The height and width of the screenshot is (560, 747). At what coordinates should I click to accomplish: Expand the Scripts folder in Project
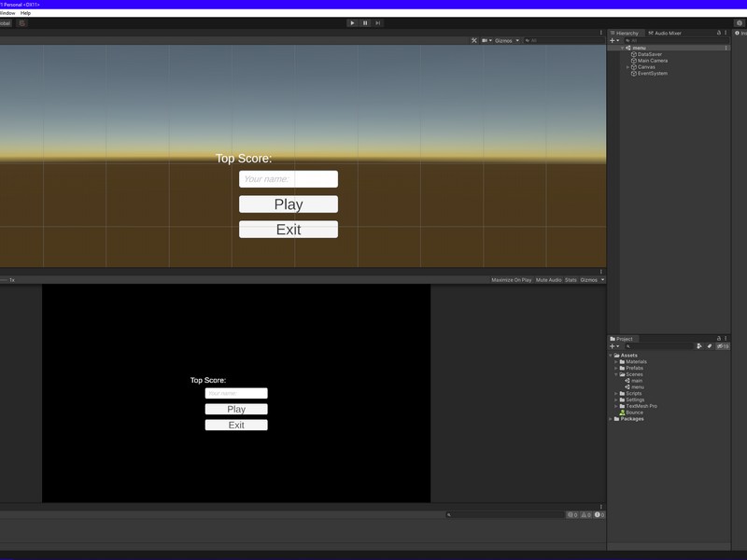pos(617,394)
